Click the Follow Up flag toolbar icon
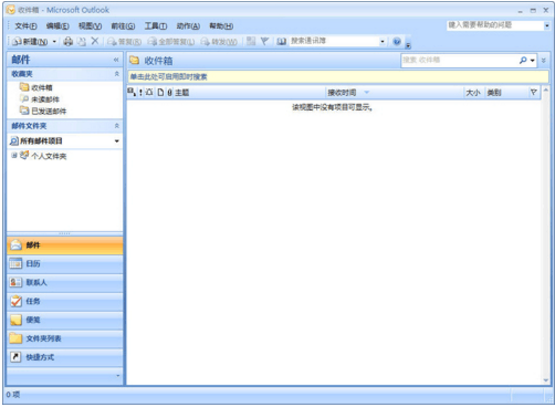This screenshot has width=556, height=406. (265, 41)
